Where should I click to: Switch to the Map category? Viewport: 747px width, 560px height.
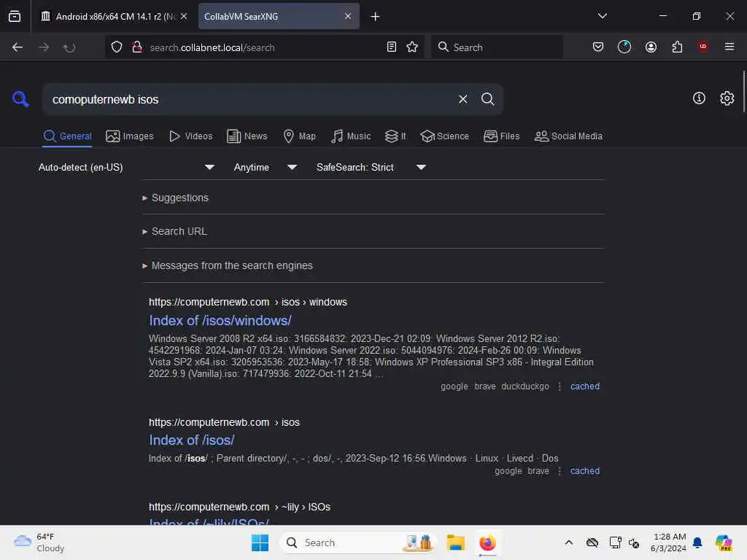coord(299,136)
